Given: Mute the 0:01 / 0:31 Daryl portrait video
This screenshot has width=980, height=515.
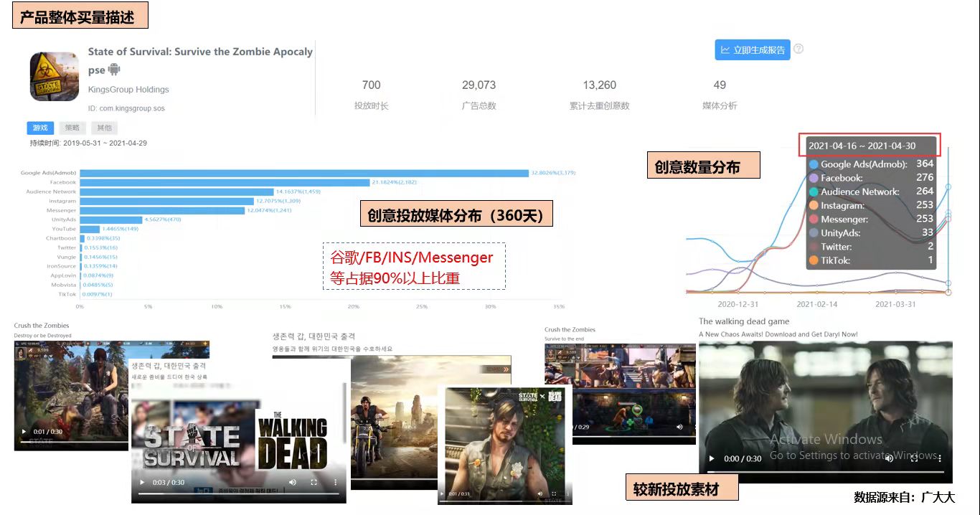Looking at the screenshot, I should [x=541, y=493].
